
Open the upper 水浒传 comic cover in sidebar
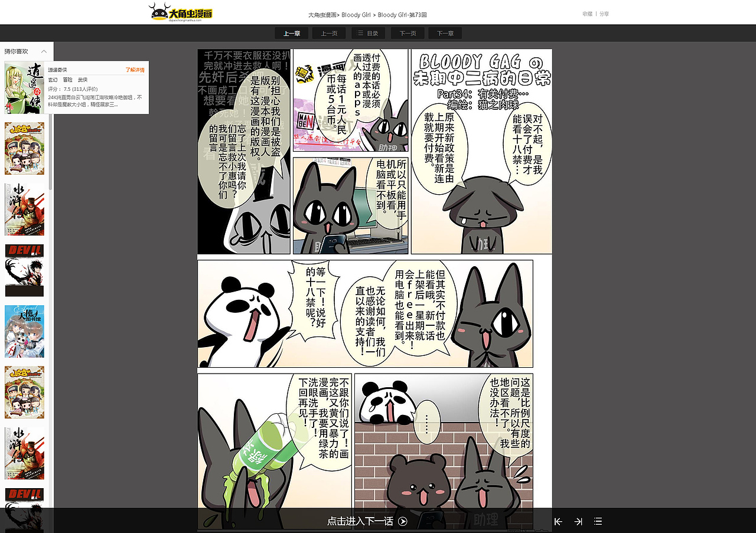pyautogui.click(x=24, y=210)
